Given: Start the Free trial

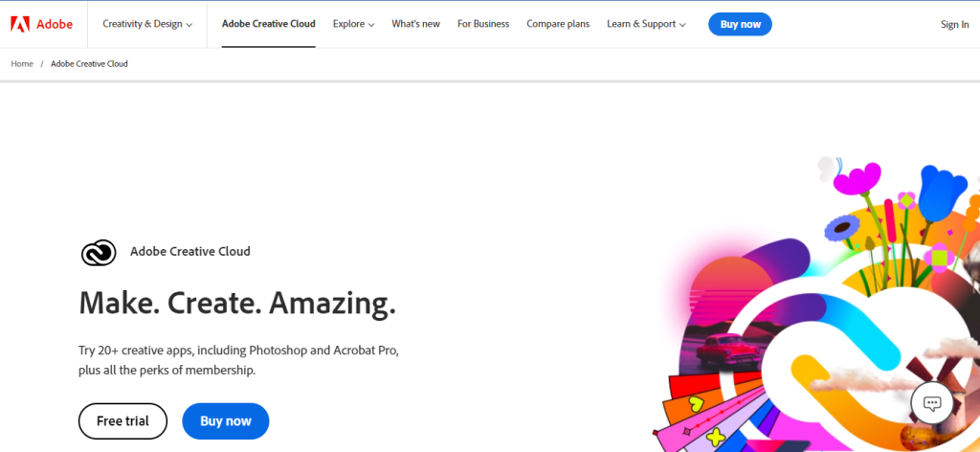Looking at the screenshot, I should pyautogui.click(x=123, y=421).
